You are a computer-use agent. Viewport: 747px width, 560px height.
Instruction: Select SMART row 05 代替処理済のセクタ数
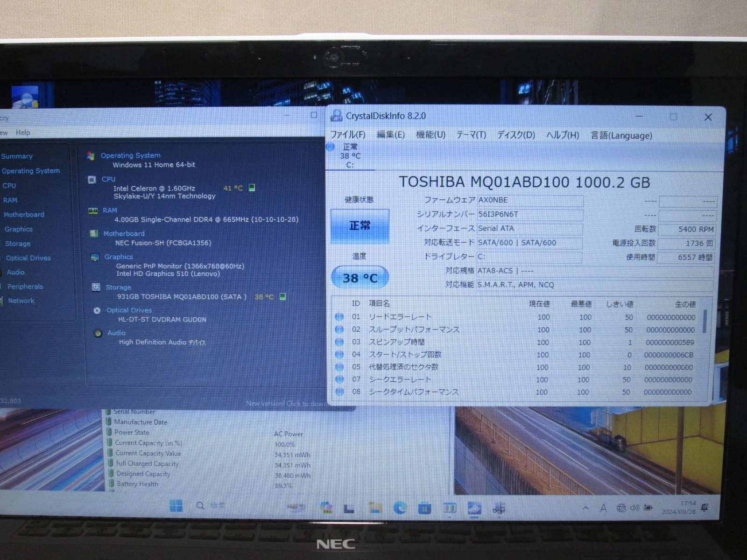pyautogui.click(x=517, y=367)
